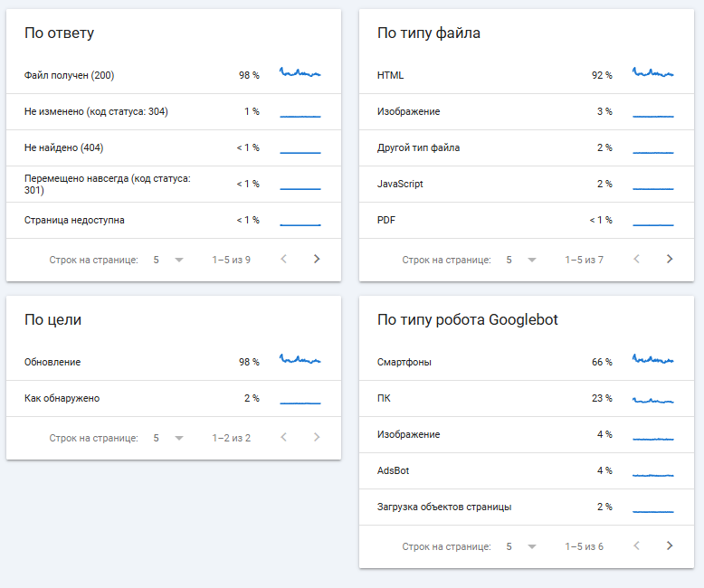Open rows-per-page dropdown in Googlebot type card
This screenshot has width=704, height=588.
tap(521, 546)
